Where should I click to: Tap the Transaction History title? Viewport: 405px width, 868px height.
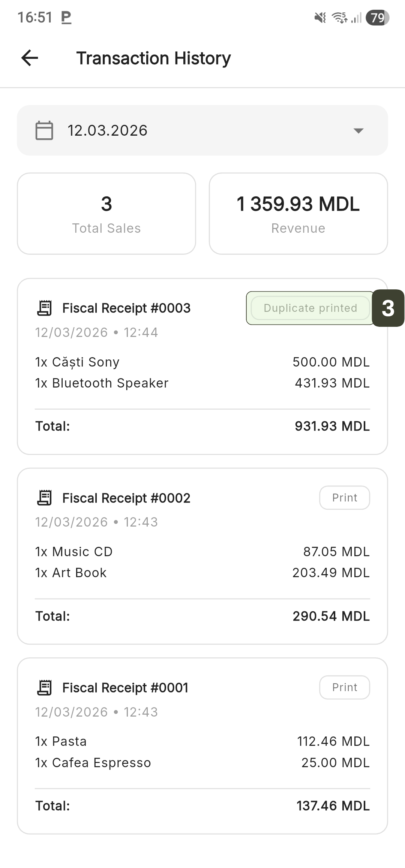pos(153,58)
